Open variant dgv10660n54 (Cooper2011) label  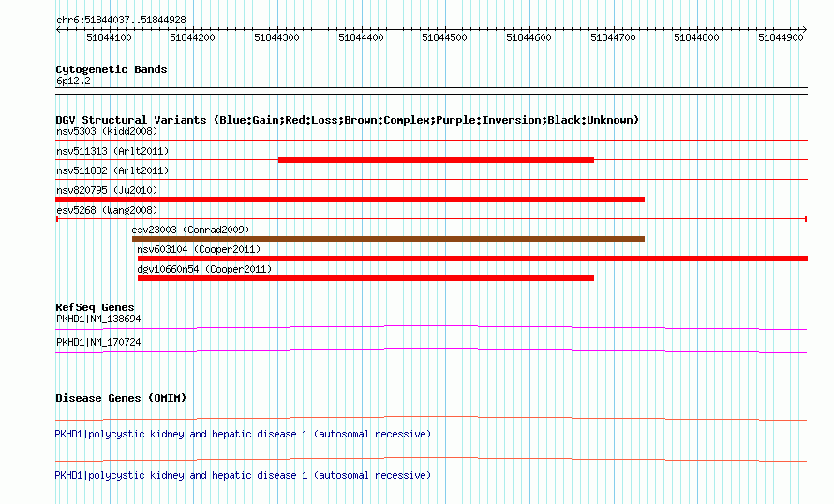click(204, 269)
